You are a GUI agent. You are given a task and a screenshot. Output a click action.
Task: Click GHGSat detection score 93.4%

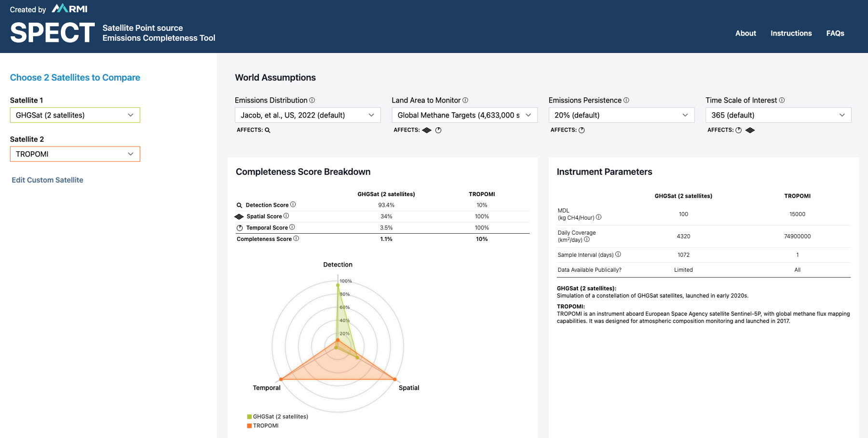386,205
